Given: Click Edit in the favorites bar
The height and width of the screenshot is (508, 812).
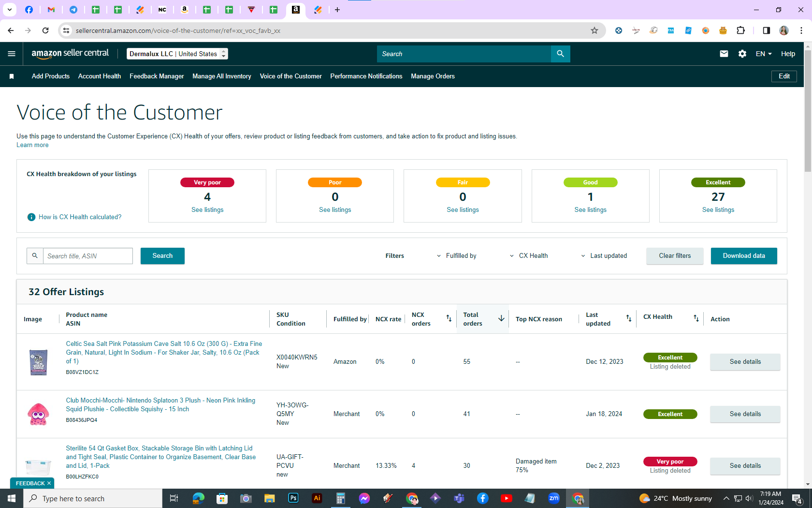Looking at the screenshot, I should [784, 76].
